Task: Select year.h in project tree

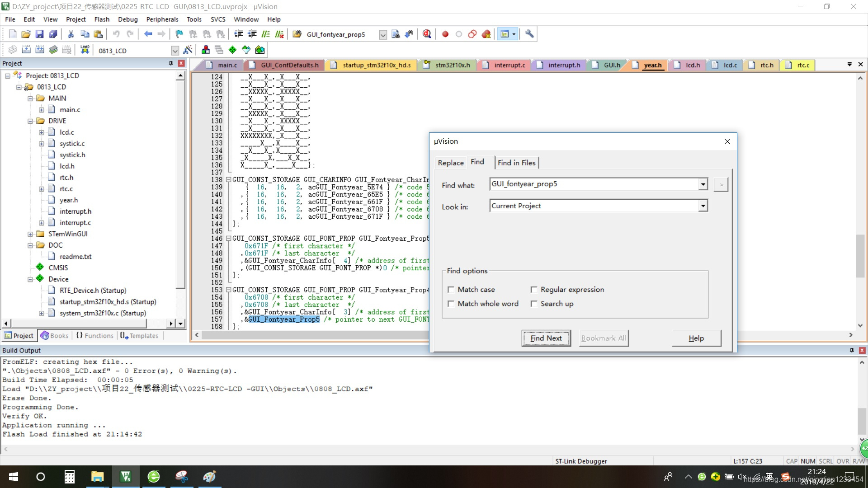Action: coord(69,200)
